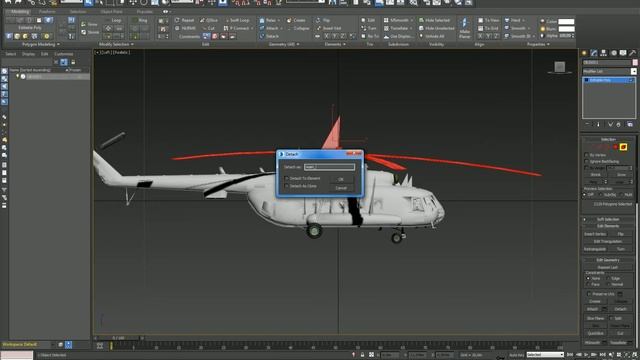This screenshot has width=640, height=360.
Task: Enable Detach To Element checkbox
Action: click(287, 178)
